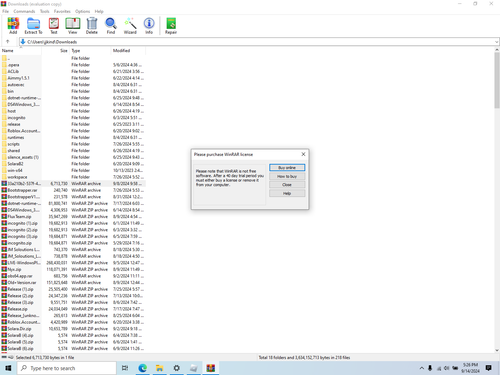Click Close button in license dialog

tap(287, 184)
